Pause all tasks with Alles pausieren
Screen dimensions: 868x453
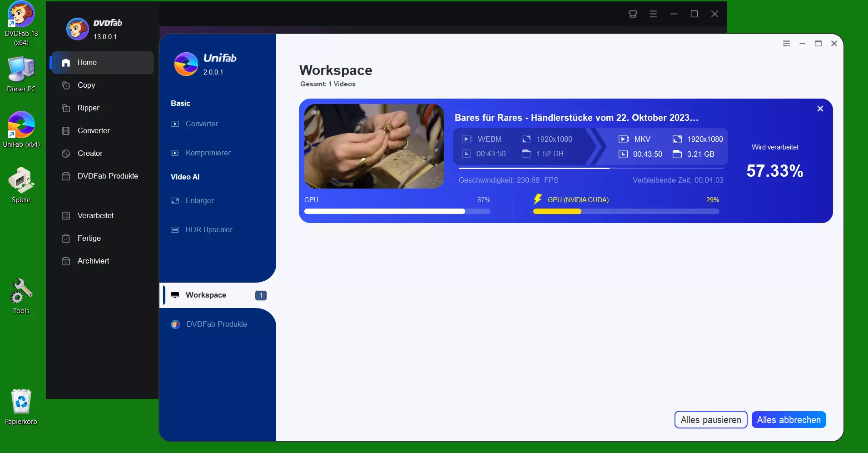coord(711,420)
